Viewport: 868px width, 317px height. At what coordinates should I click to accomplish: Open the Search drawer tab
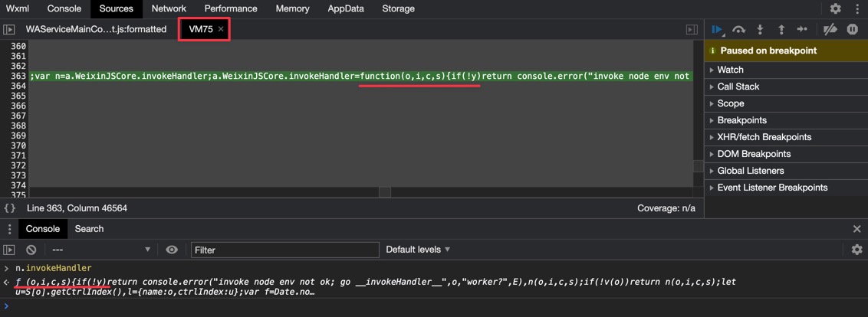coord(89,229)
